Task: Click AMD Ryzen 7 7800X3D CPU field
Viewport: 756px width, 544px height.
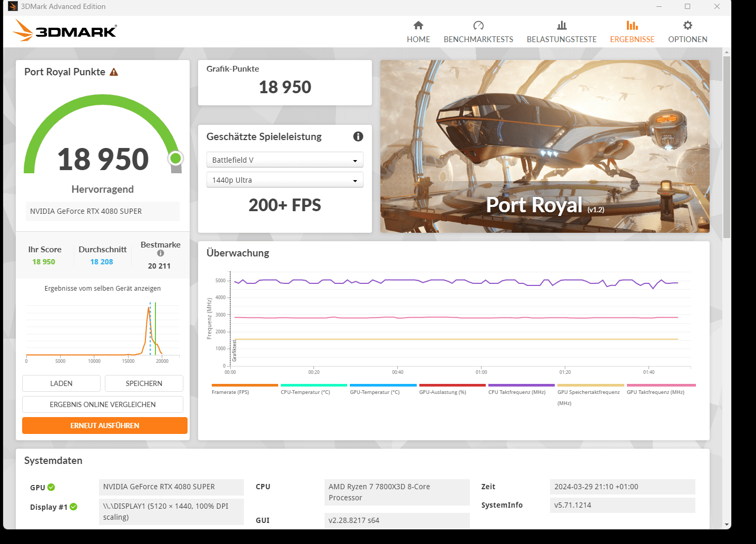Action: [397, 492]
